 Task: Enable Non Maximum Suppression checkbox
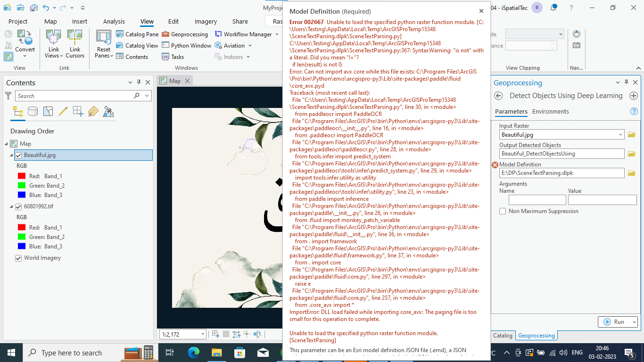[503, 211]
